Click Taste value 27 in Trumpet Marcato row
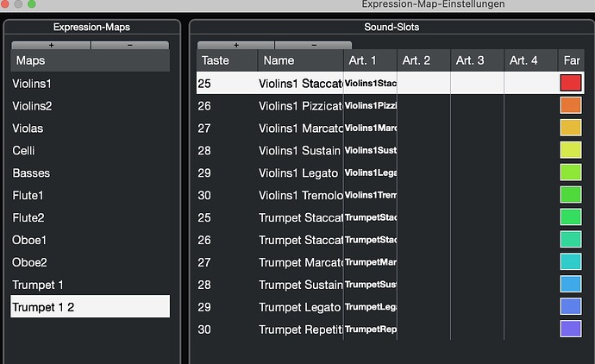 pyautogui.click(x=205, y=262)
